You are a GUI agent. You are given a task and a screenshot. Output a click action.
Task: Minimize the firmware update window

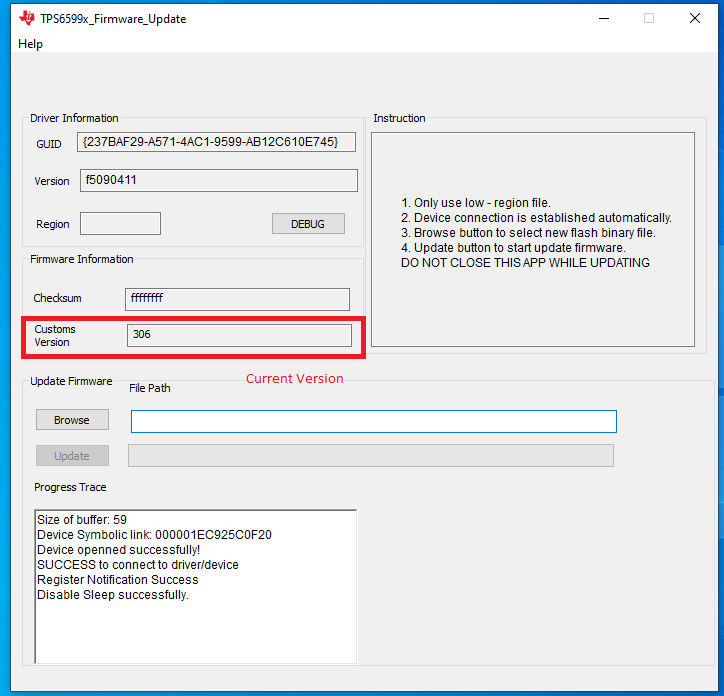[x=602, y=18]
